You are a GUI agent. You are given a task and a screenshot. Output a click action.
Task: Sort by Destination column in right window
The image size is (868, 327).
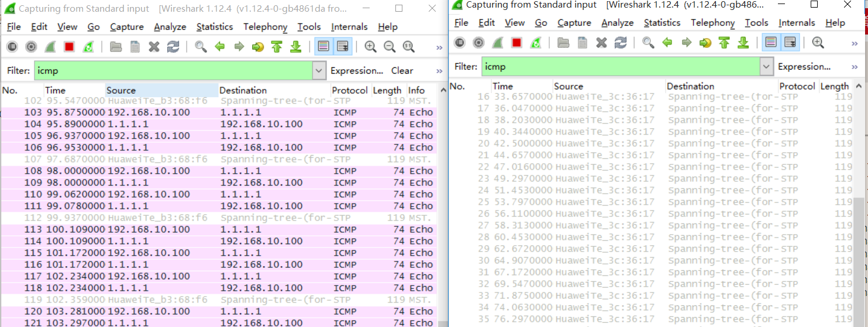tap(721, 86)
